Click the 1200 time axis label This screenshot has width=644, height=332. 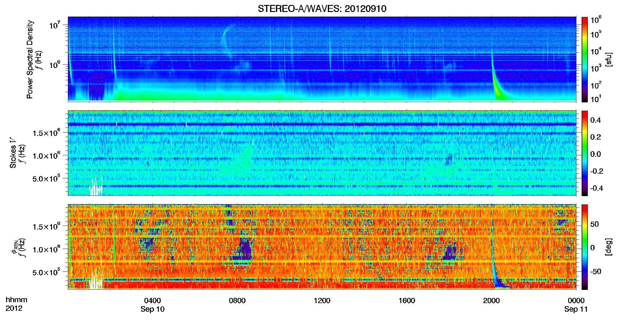tap(322, 301)
